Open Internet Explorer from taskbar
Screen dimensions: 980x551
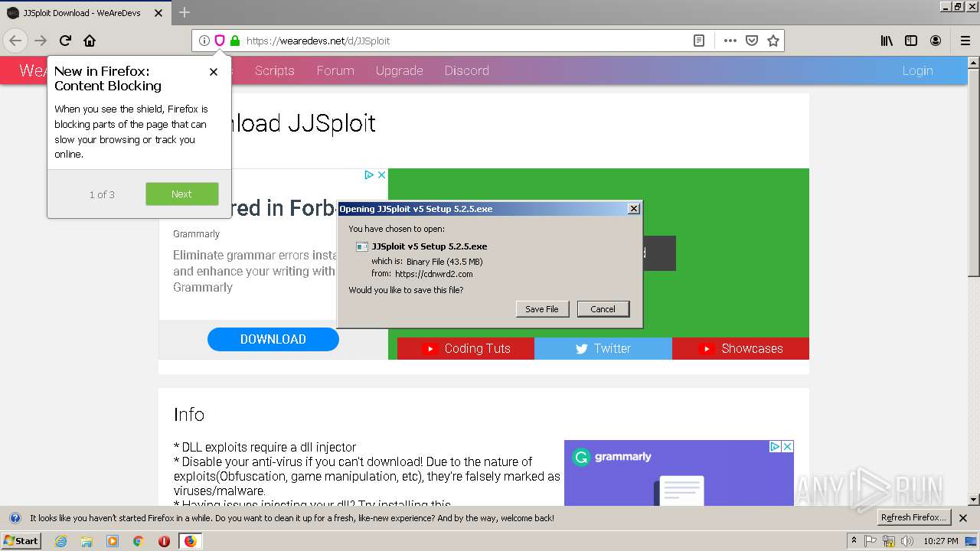tap(61, 541)
